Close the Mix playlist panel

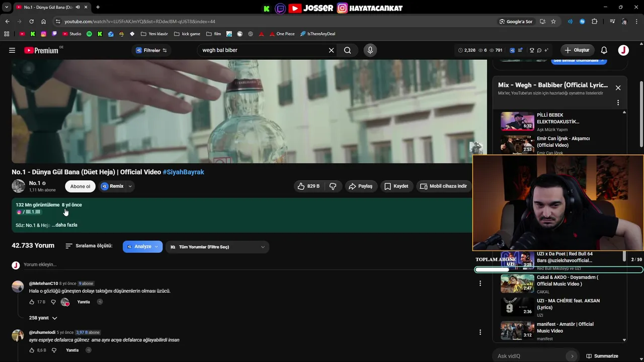618,87
